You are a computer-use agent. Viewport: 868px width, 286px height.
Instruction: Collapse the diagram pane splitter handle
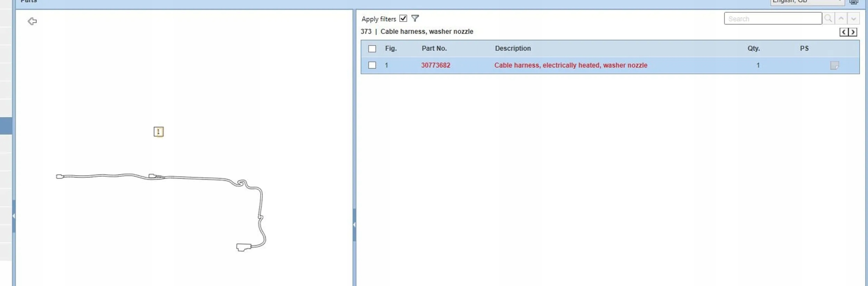point(354,225)
